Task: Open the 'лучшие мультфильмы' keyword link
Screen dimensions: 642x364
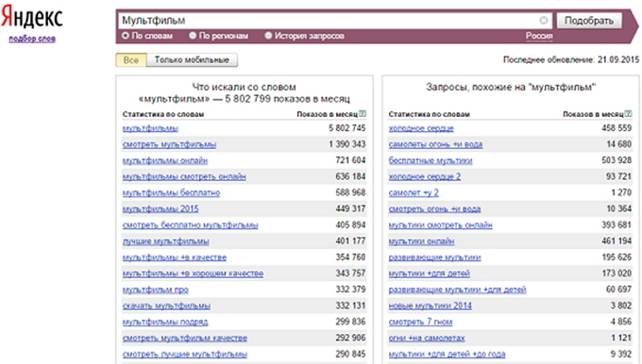Action: click(166, 241)
